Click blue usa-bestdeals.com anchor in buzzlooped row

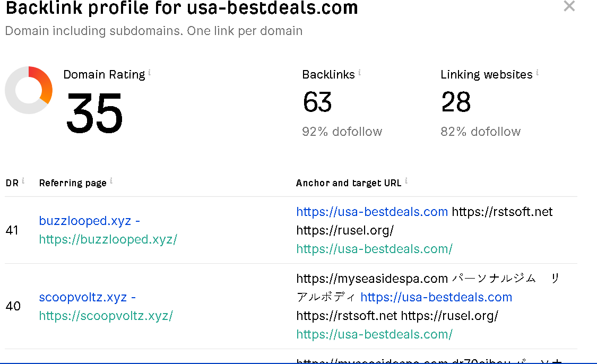[x=372, y=212]
